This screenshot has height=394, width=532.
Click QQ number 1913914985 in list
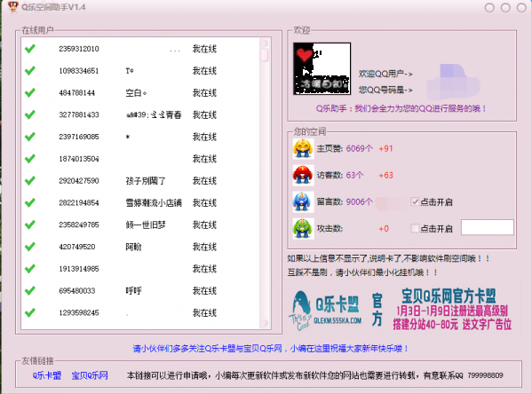pyautogui.click(x=79, y=269)
